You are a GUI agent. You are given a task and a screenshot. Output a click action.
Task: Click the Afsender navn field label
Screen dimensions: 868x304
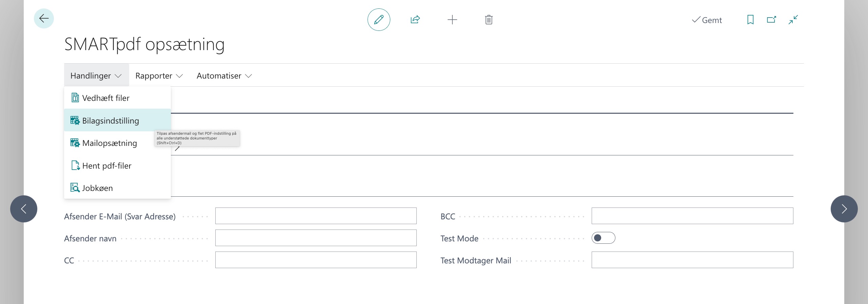point(90,238)
